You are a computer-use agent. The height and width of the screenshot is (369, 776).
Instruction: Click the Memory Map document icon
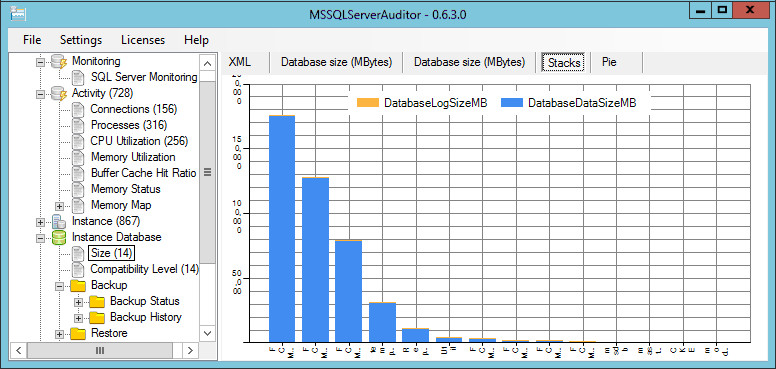[x=78, y=205]
